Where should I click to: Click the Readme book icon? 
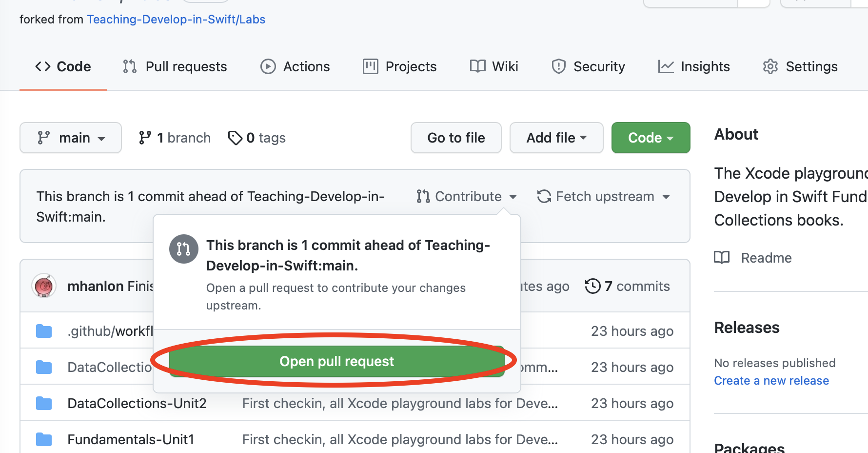tap(722, 257)
